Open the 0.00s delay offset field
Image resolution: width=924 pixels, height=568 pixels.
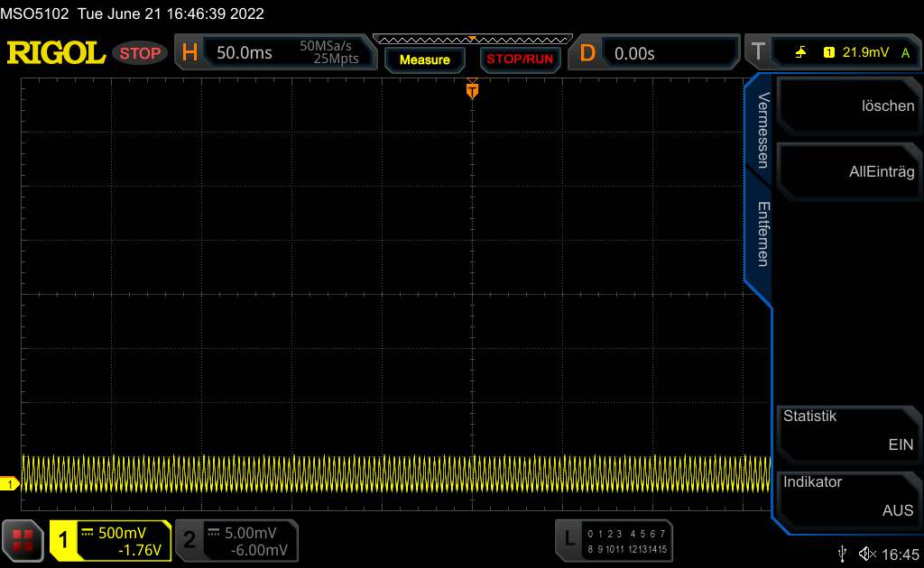click(634, 53)
